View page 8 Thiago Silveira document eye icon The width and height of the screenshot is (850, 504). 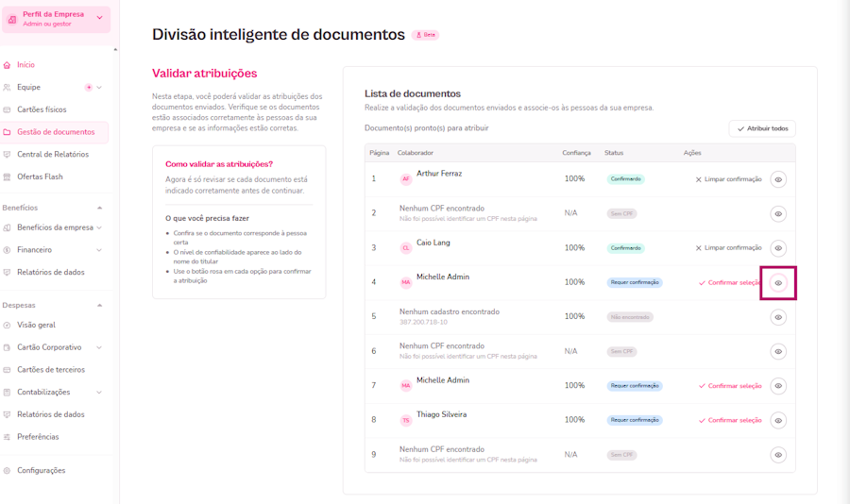(778, 421)
